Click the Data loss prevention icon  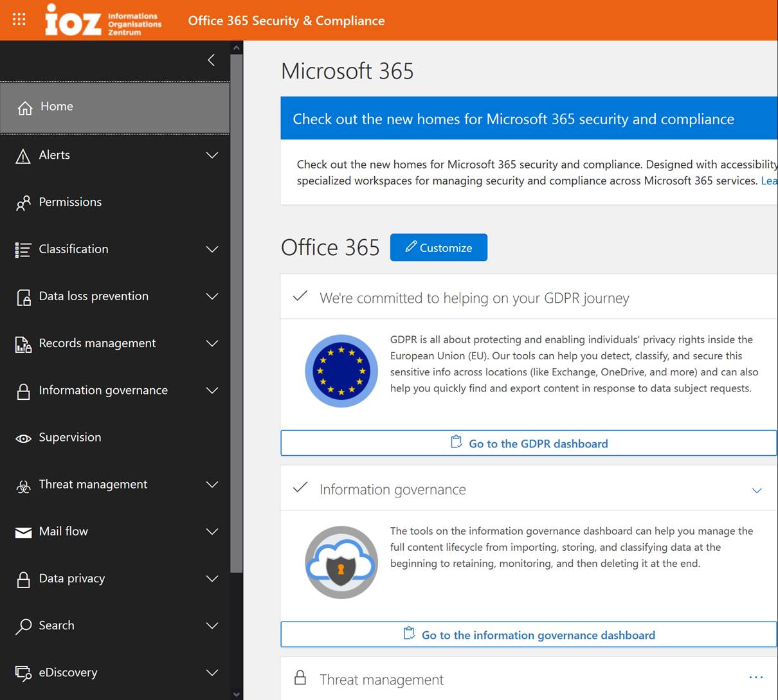tap(23, 297)
